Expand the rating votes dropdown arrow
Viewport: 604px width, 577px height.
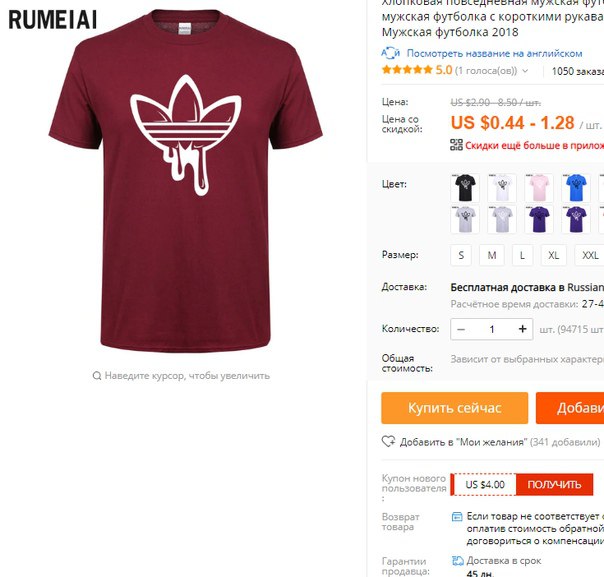point(525,71)
